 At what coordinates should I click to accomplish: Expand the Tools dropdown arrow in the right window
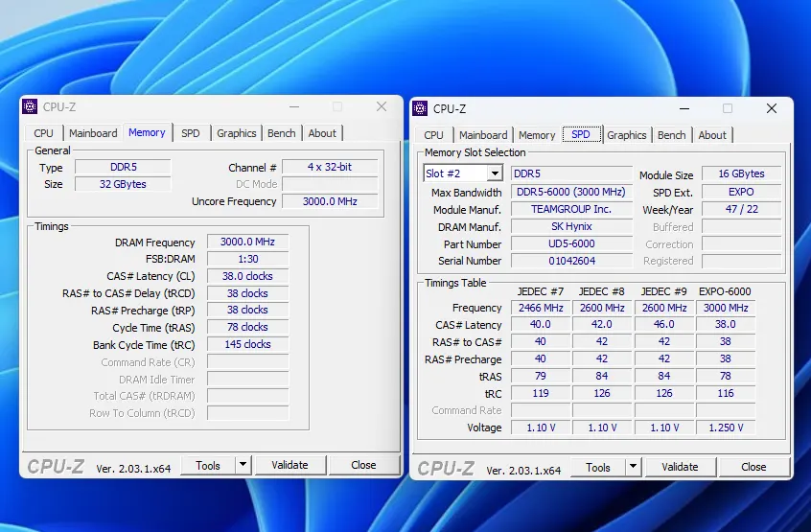633,467
